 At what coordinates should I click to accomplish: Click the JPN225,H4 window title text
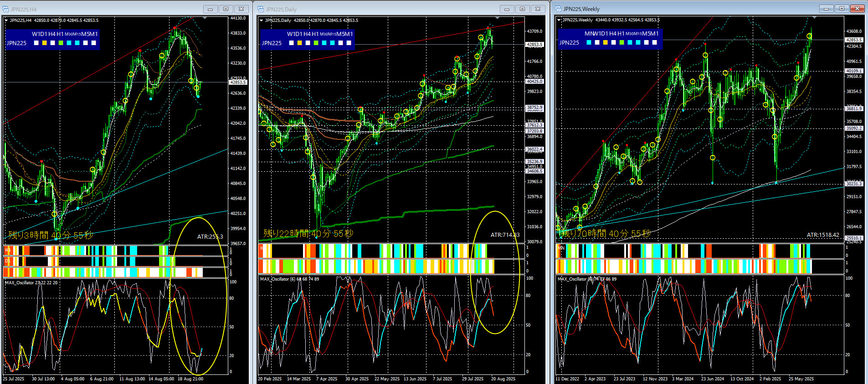coord(24,10)
